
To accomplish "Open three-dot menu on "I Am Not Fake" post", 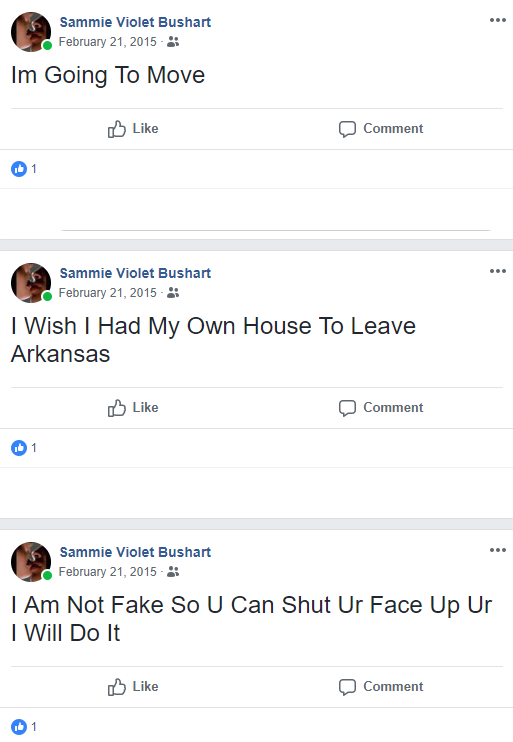I will (x=498, y=550).
